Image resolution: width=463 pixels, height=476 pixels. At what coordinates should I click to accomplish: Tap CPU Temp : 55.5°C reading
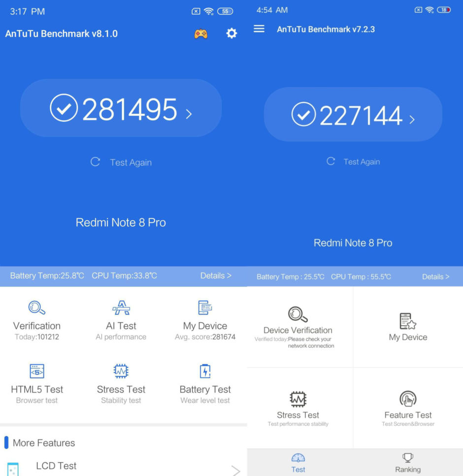pos(361,277)
